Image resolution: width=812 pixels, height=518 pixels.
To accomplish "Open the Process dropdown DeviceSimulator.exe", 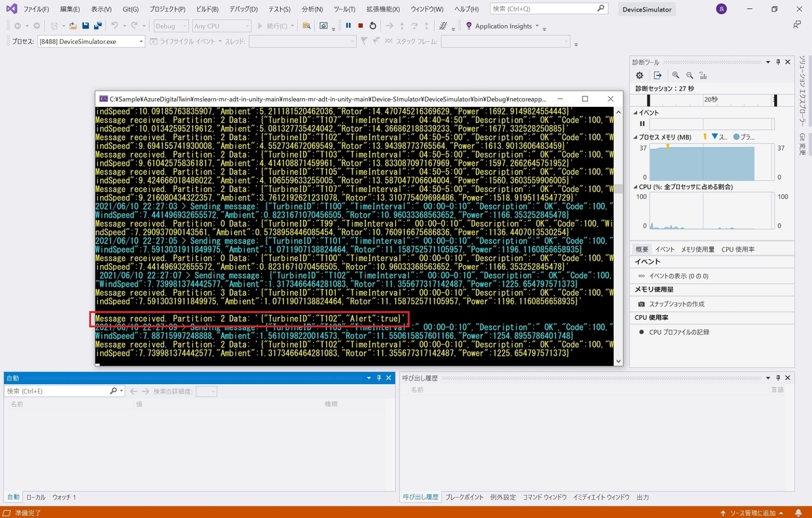I will click(x=91, y=41).
